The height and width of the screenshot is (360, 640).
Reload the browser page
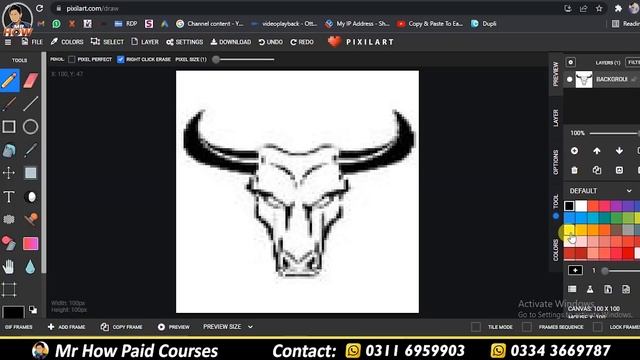[x=39, y=8]
